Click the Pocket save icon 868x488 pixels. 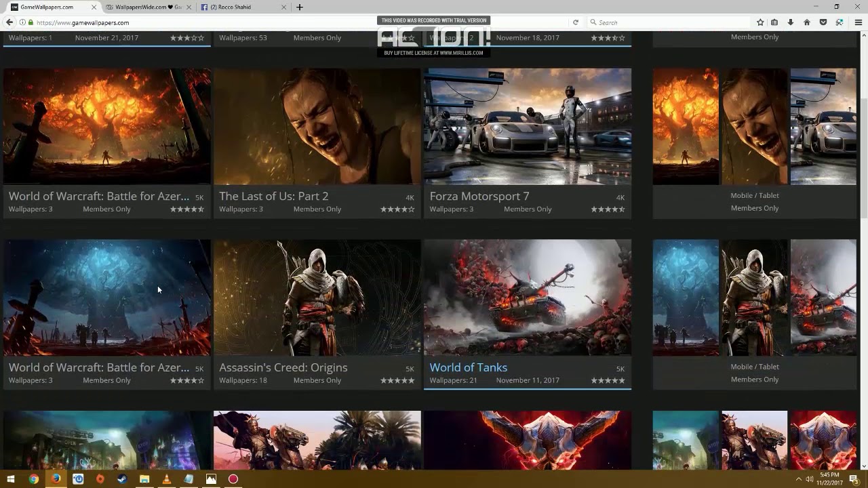pyautogui.click(x=823, y=22)
